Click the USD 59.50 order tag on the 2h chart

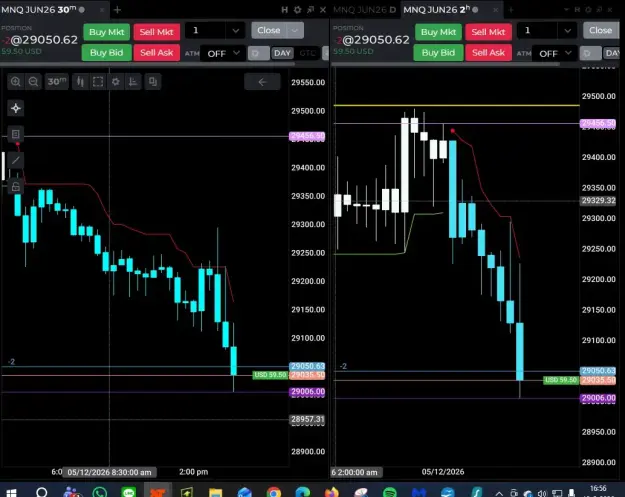(x=561, y=380)
